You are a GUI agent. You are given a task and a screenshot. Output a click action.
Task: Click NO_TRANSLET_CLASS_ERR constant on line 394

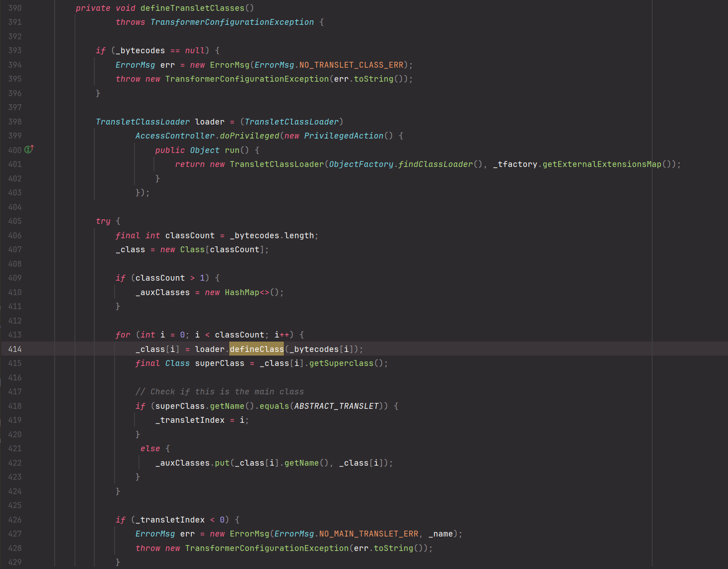351,65
